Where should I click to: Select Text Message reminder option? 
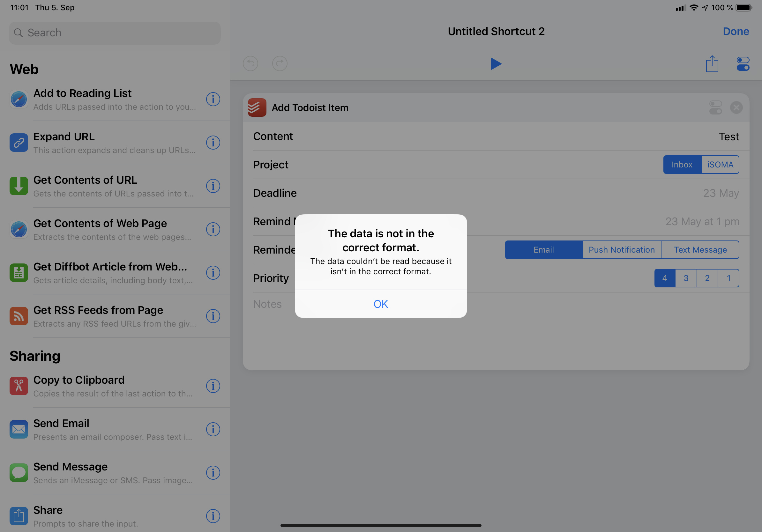[x=700, y=250]
